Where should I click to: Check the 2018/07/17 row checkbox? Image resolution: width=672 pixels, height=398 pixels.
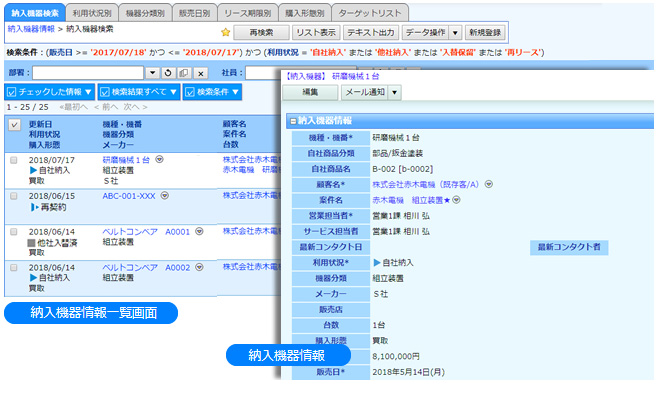pyautogui.click(x=14, y=160)
